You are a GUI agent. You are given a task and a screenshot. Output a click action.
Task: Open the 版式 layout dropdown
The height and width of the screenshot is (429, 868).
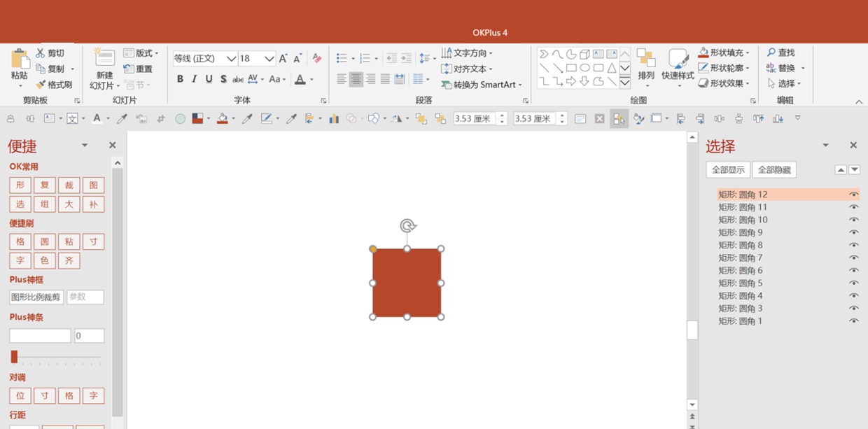coord(141,53)
